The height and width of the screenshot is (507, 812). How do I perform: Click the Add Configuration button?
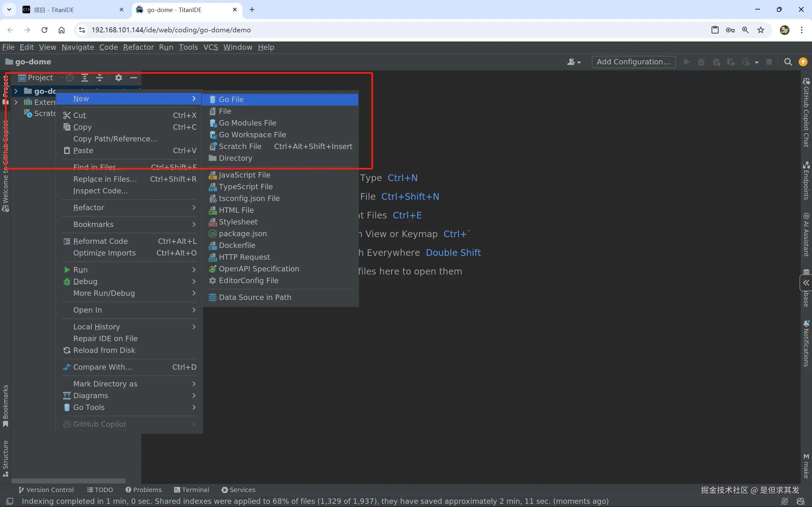pyautogui.click(x=633, y=62)
